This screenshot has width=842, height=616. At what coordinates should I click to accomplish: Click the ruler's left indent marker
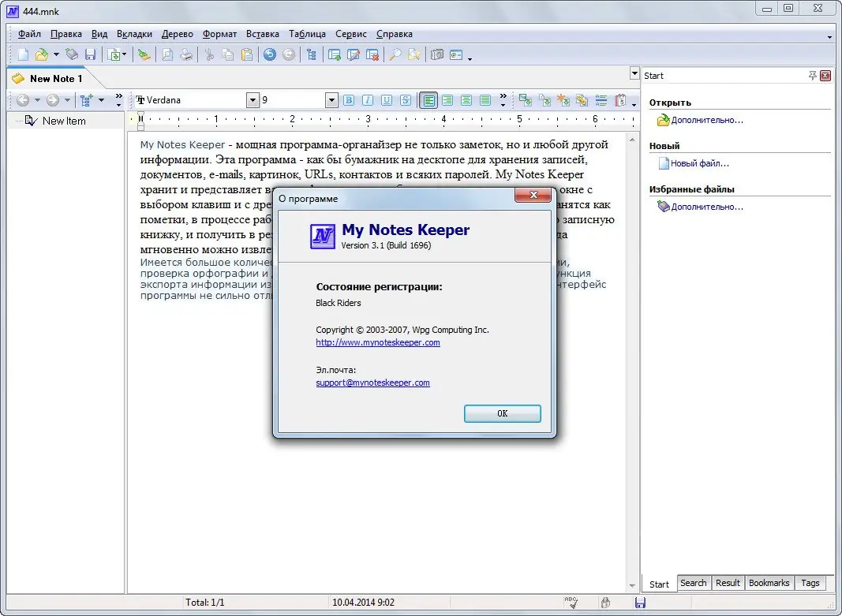140,124
